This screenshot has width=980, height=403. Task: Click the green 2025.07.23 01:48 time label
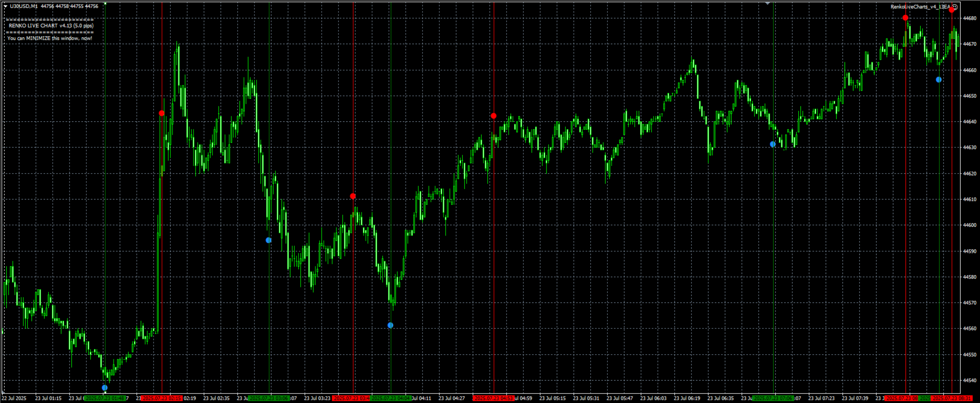[x=105, y=399]
